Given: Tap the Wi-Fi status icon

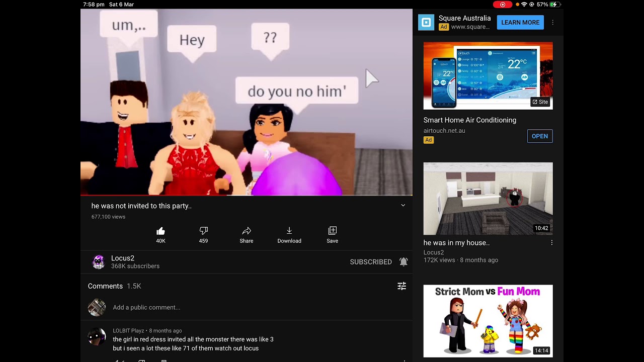Looking at the screenshot, I should pos(524,5).
